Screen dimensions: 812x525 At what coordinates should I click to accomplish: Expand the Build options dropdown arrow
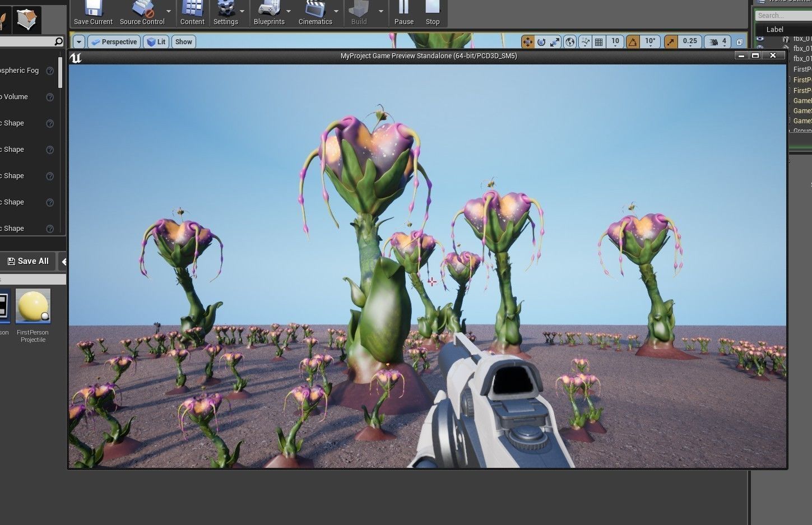point(381,11)
